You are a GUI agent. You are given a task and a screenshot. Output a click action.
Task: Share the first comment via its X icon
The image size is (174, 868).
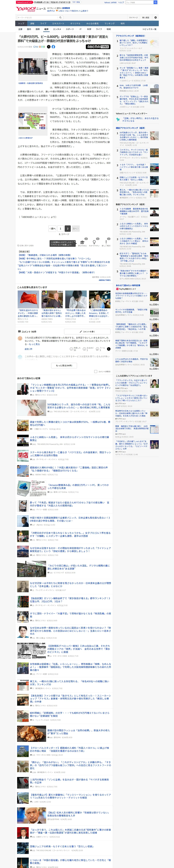click(x=108, y=349)
